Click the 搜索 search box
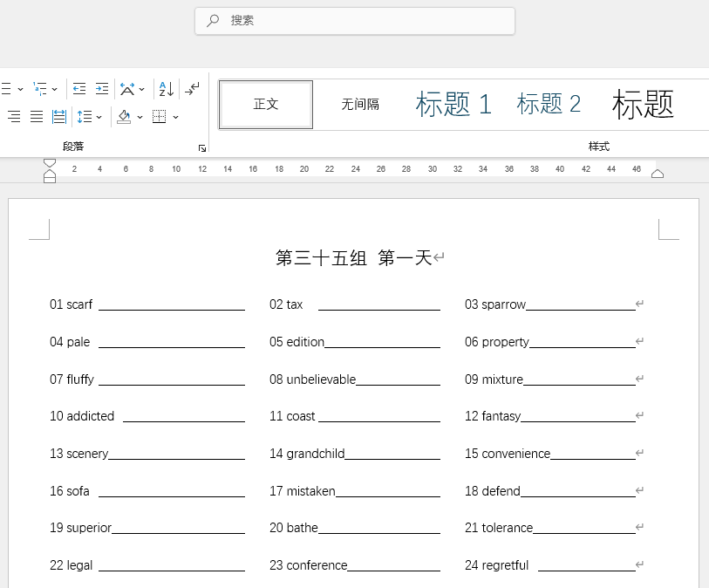 pos(355,21)
